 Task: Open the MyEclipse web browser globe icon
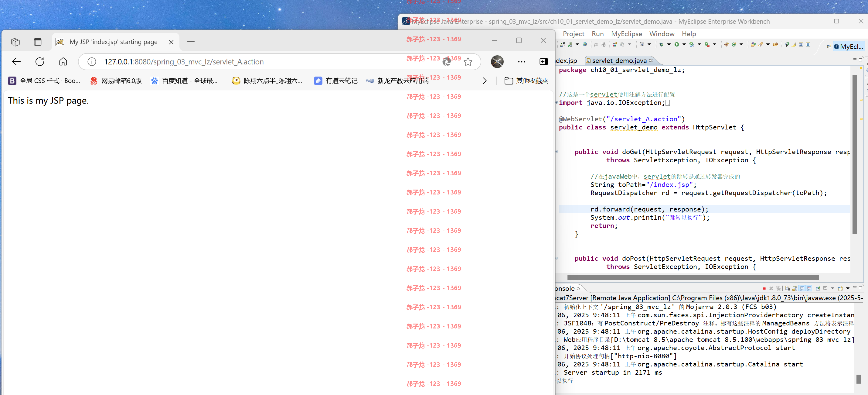(585, 44)
